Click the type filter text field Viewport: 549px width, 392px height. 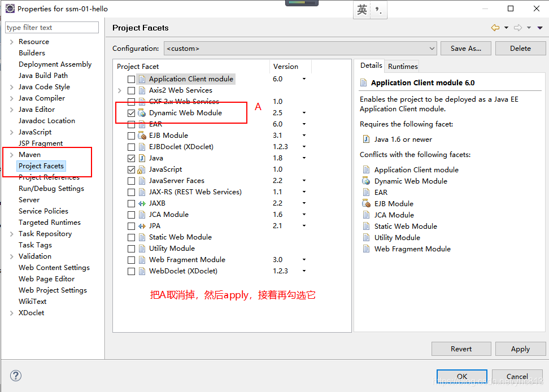52,28
